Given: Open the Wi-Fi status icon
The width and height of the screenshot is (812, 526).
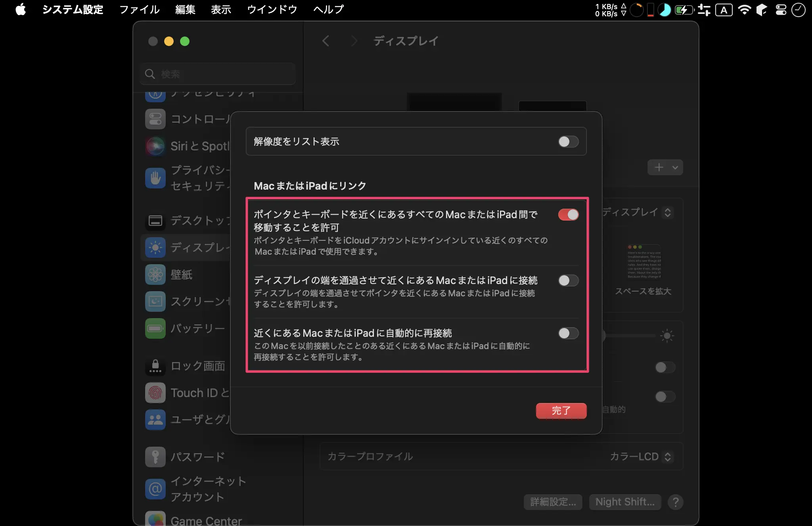Looking at the screenshot, I should [x=745, y=10].
